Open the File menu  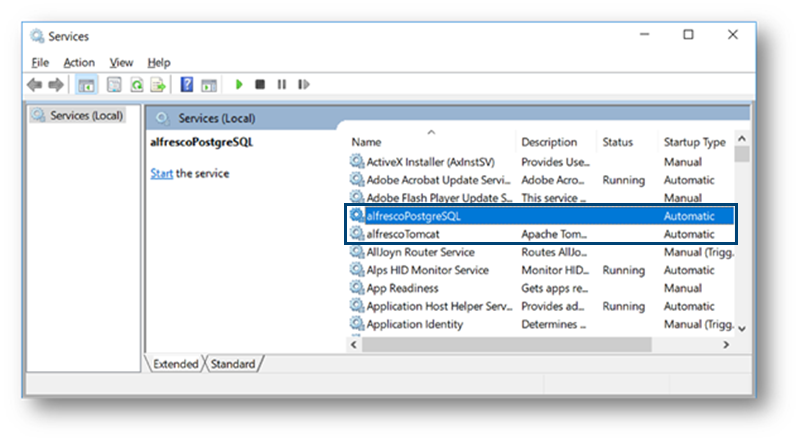point(40,62)
